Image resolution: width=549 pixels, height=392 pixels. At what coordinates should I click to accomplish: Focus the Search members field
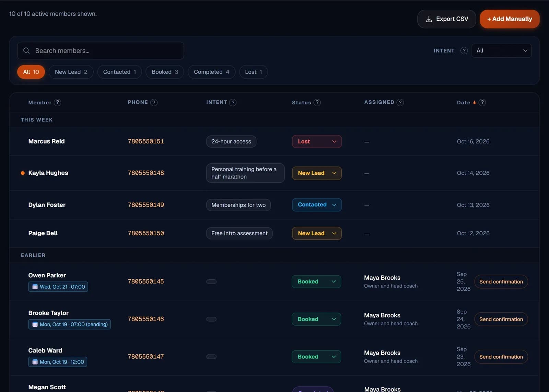[x=101, y=50]
